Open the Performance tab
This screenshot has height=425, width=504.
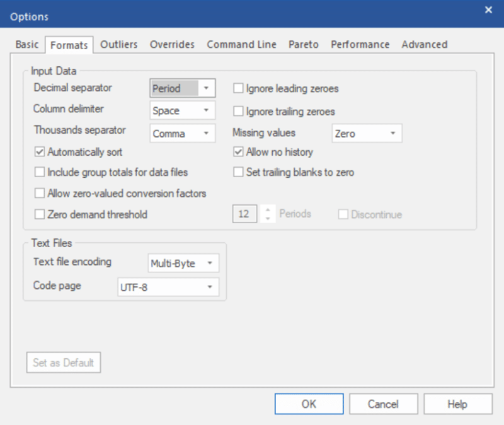point(360,44)
